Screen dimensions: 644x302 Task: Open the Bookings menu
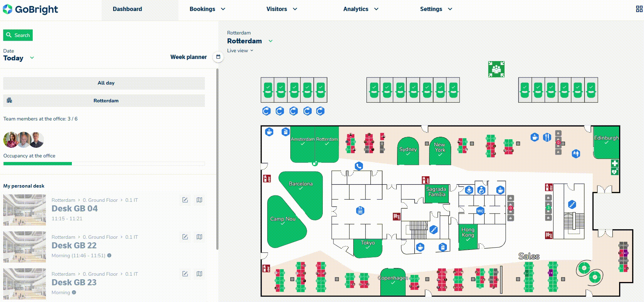point(207,9)
